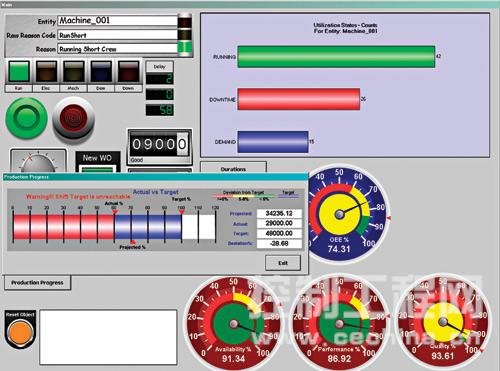Screen dimensions: 500x371
Task: Click the green RUNNING utilization bar
Action: pyautogui.click(x=336, y=57)
